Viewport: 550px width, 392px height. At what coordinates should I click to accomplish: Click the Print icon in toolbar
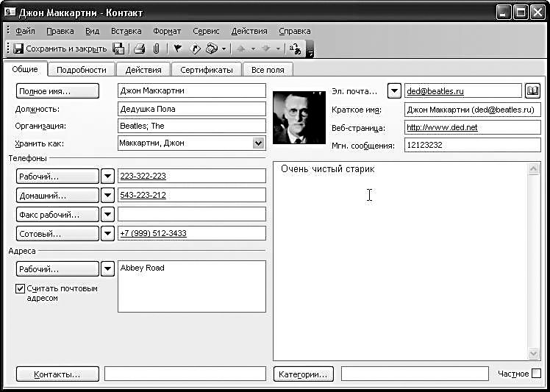pyautogui.click(x=139, y=49)
